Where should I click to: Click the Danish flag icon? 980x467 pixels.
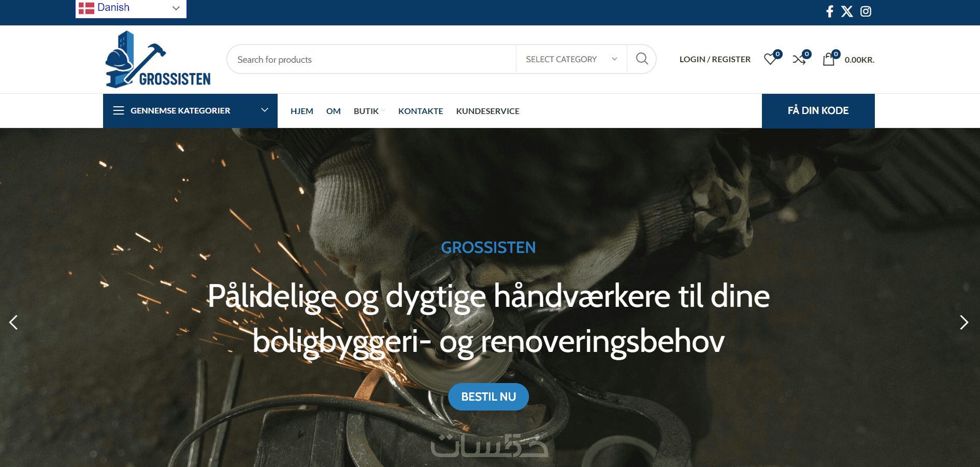tap(87, 8)
